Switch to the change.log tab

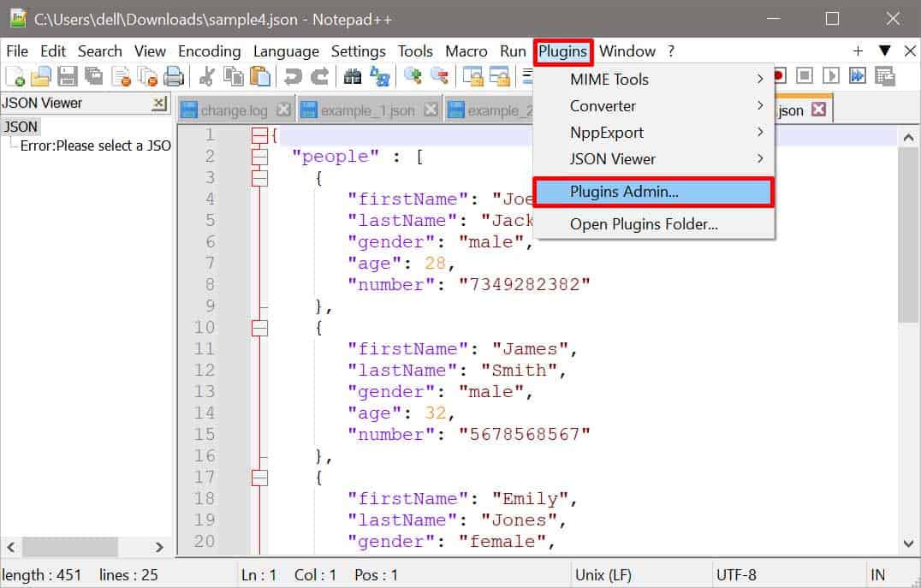tap(233, 110)
